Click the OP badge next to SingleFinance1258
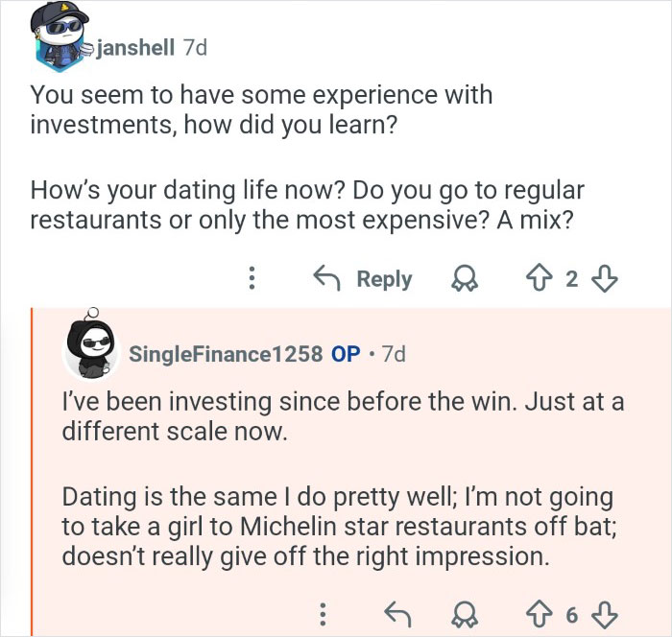 (x=346, y=353)
